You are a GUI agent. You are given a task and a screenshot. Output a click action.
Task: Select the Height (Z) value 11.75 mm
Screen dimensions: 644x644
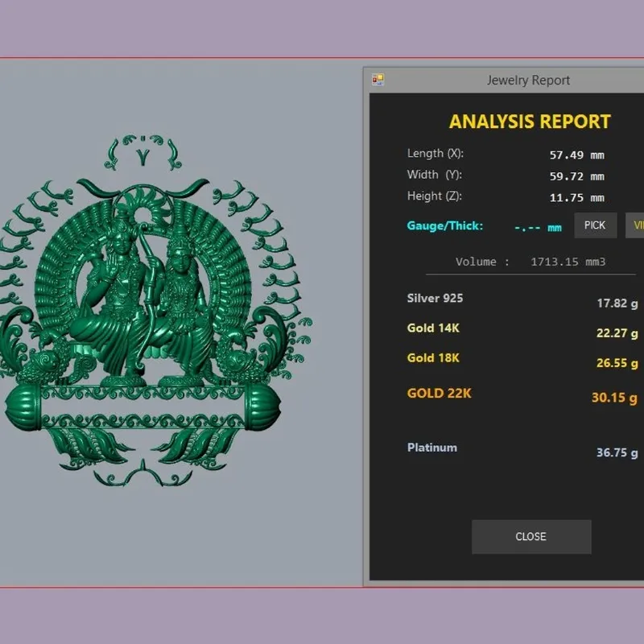pos(576,198)
